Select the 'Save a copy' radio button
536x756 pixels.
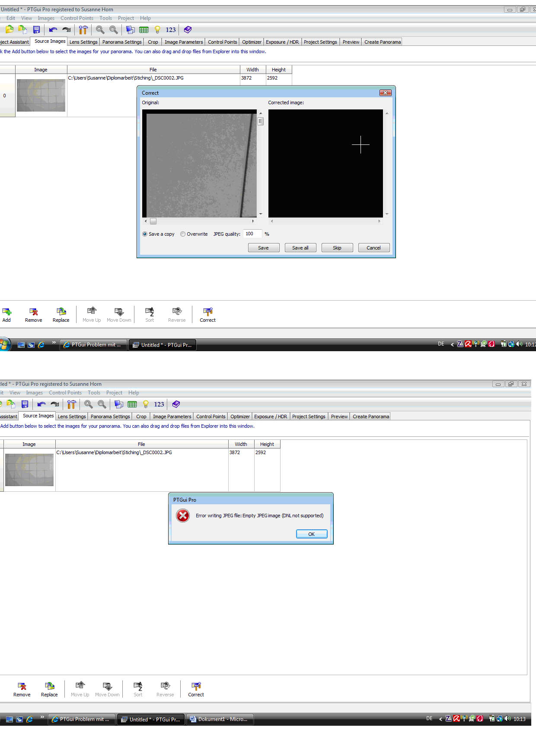tap(145, 234)
